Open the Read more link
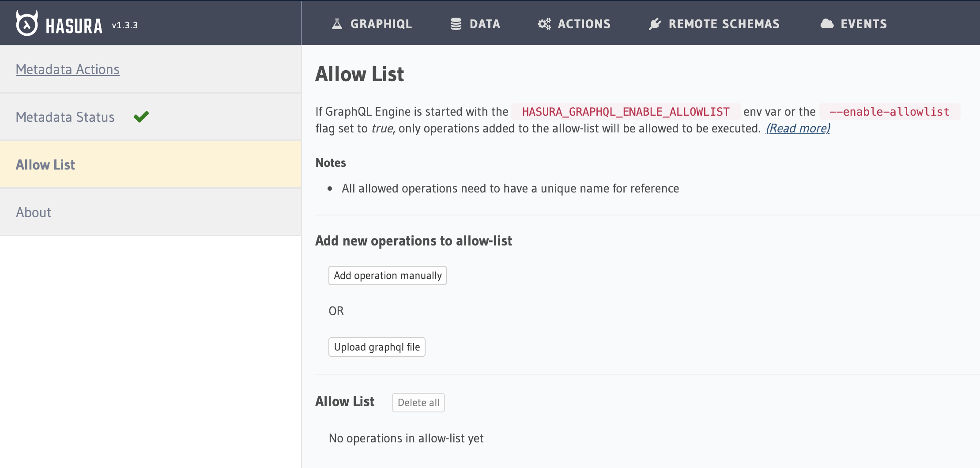 coord(797,128)
